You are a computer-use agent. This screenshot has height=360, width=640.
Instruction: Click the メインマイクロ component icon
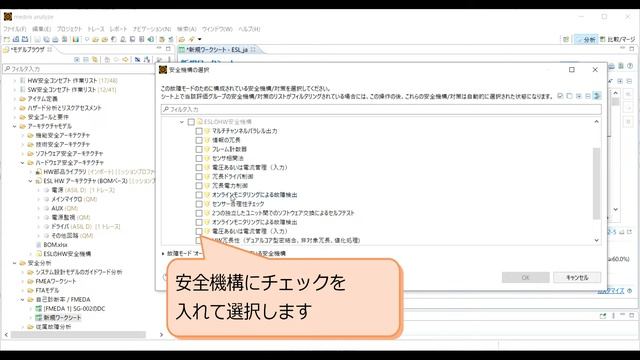pos(47,199)
